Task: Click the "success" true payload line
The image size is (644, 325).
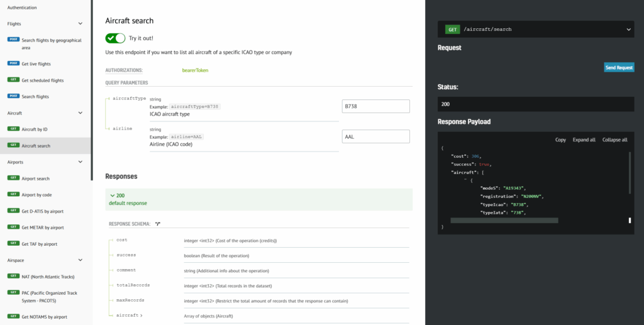Action: pyautogui.click(x=472, y=164)
